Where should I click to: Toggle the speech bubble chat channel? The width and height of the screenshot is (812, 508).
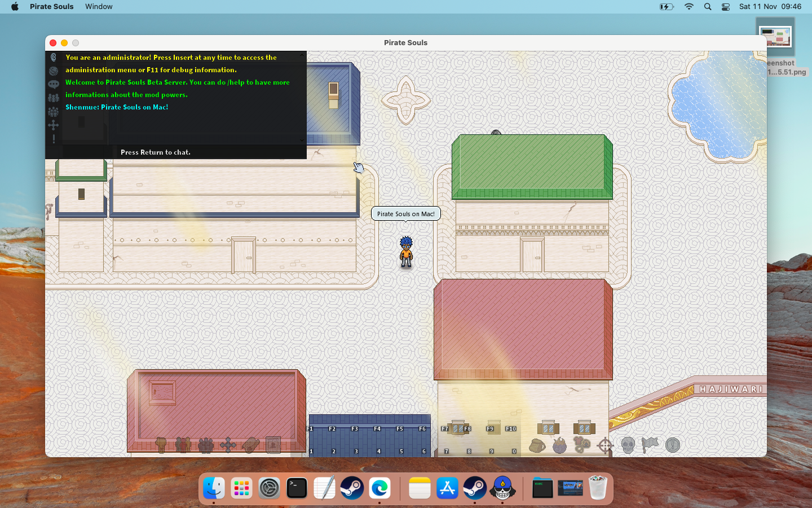point(54,84)
